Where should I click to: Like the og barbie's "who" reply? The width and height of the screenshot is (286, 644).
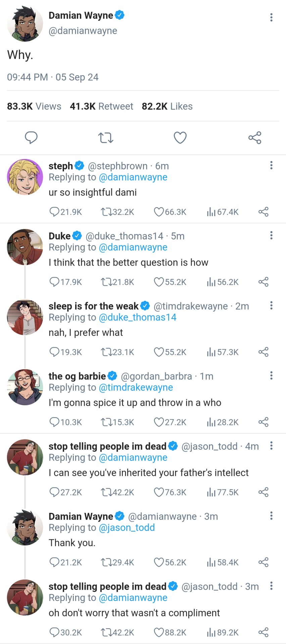[x=159, y=422]
